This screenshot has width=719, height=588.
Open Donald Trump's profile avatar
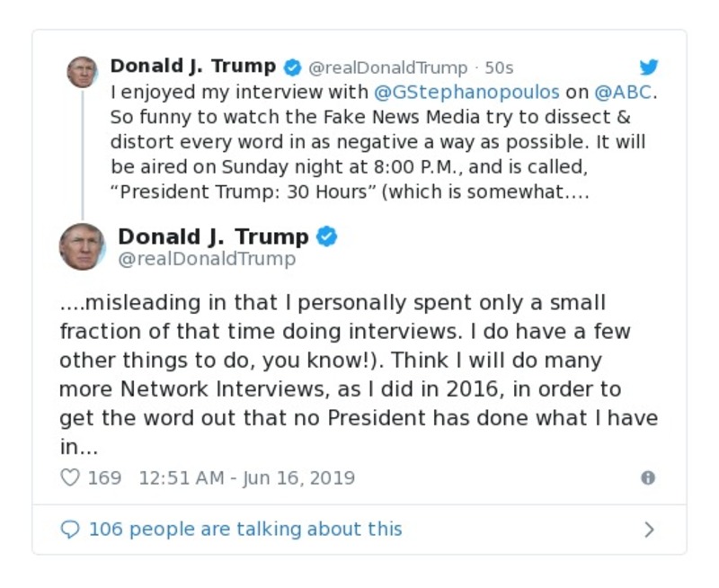click(x=82, y=72)
